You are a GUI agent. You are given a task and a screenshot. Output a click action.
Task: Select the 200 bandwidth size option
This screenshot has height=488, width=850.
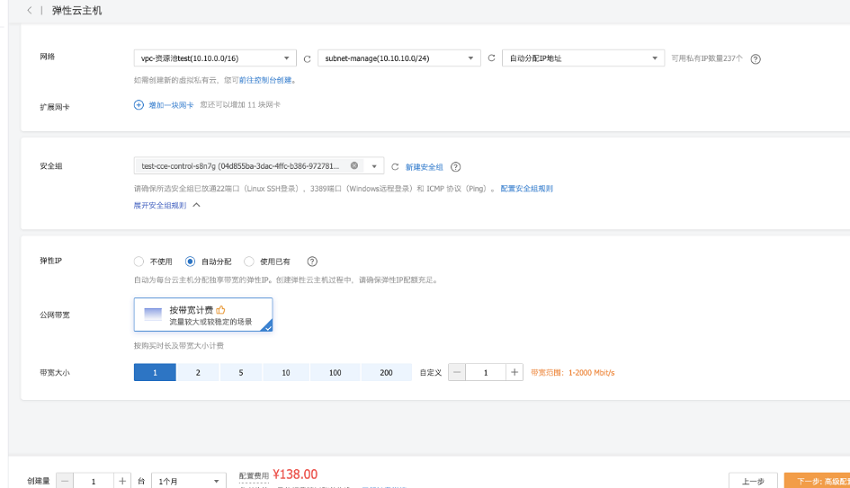click(386, 372)
